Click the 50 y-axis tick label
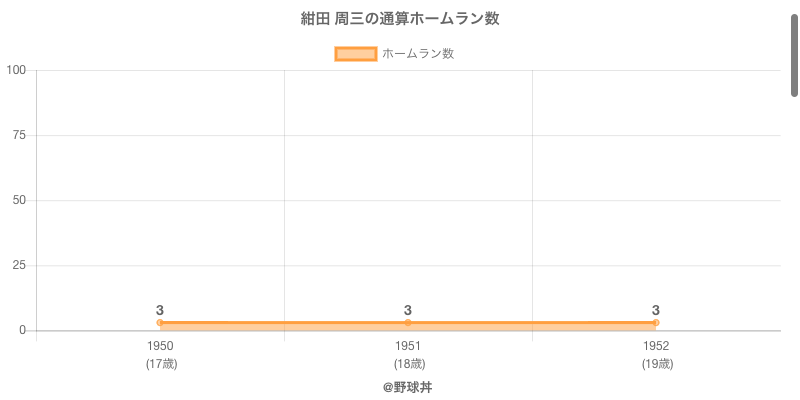800x400 pixels. pyautogui.click(x=19, y=201)
